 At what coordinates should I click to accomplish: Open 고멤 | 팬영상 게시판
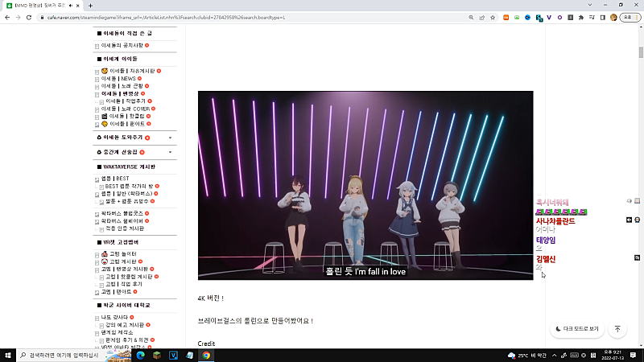pyautogui.click(x=125, y=269)
